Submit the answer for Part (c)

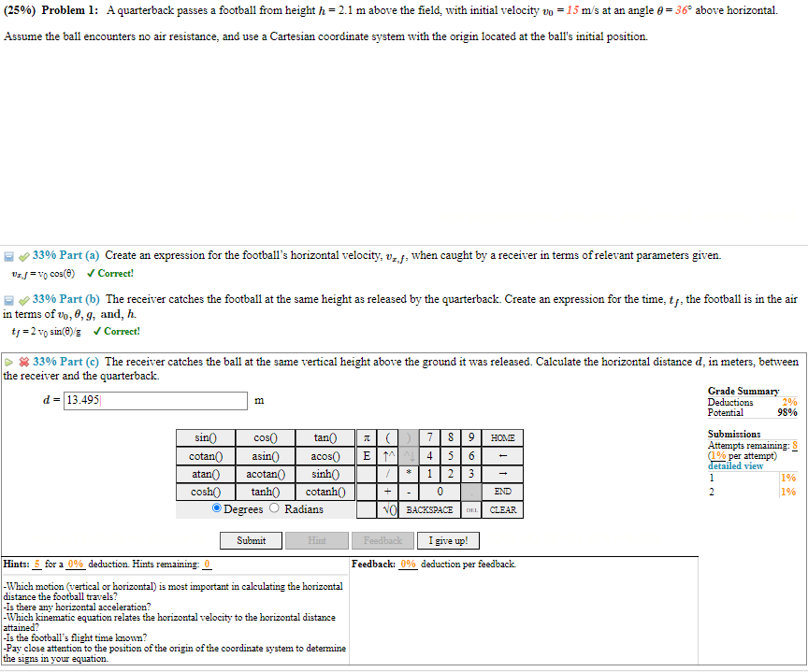pyautogui.click(x=250, y=540)
